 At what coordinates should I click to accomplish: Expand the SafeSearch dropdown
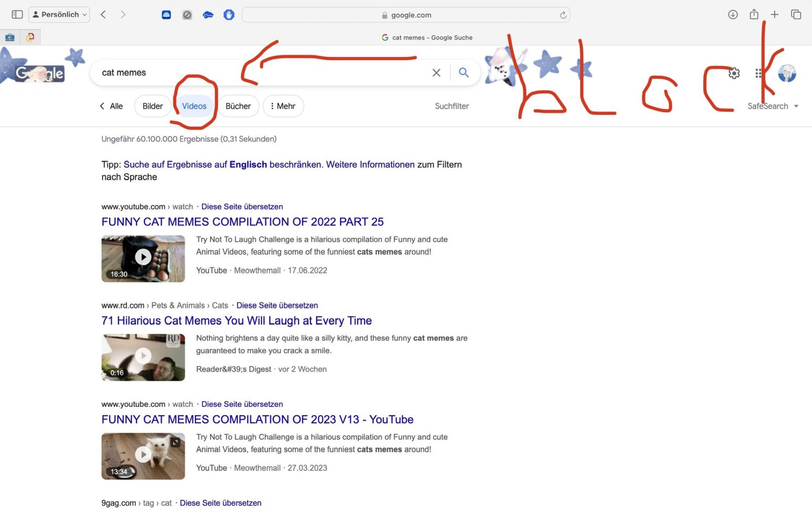coord(772,106)
